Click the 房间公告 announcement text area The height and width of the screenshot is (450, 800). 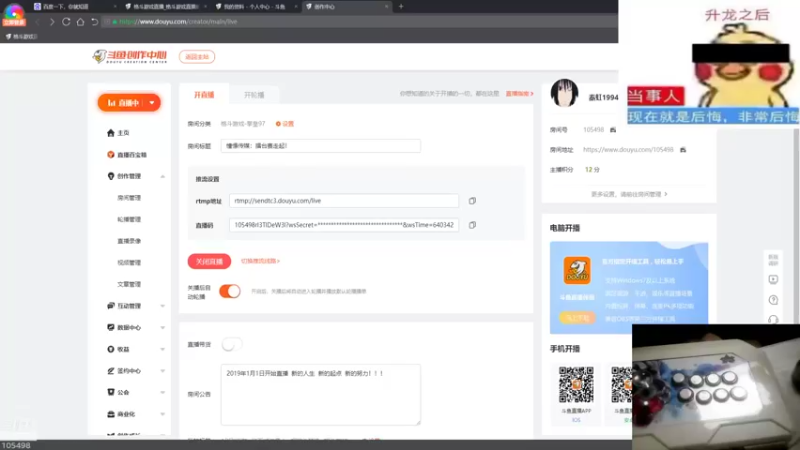point(320,394)
